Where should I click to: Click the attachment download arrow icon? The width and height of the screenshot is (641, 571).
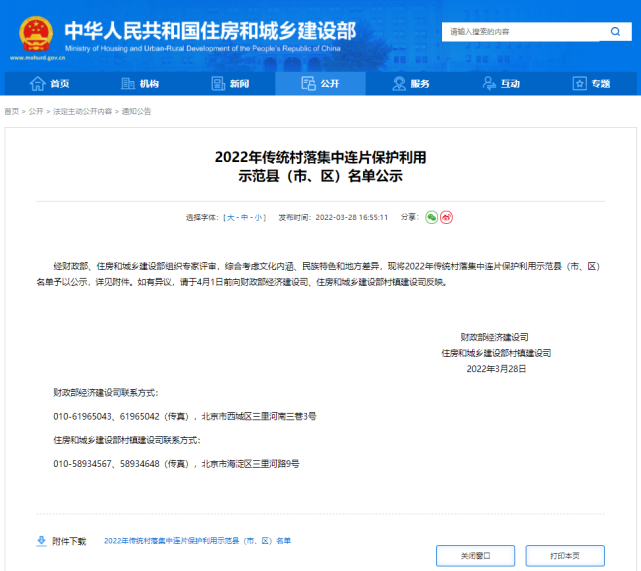point(41,541)
